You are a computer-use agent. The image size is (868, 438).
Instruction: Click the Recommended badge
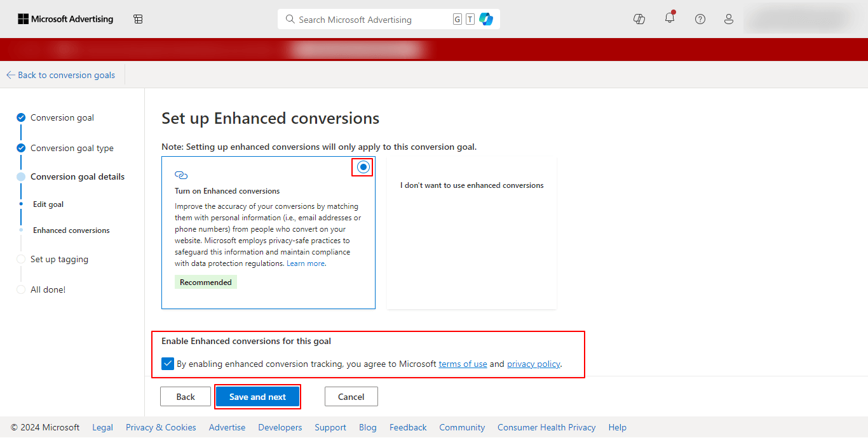tap(206, 282)
